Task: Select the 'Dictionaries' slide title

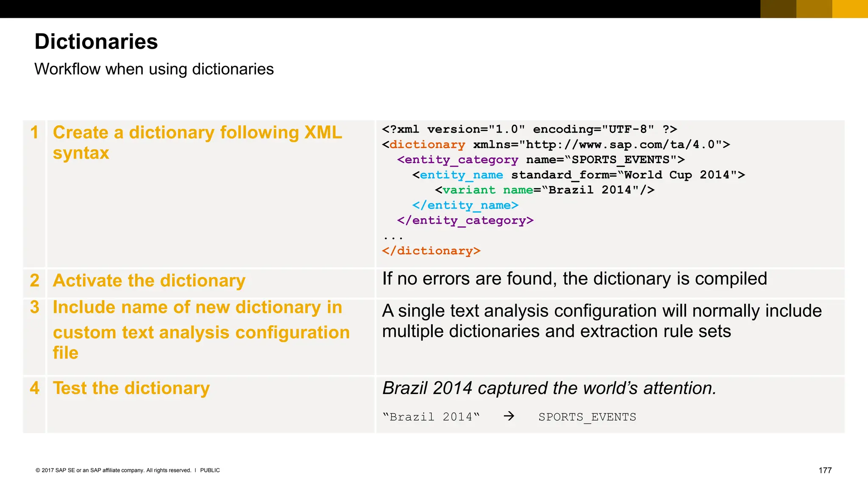Action: [96, 42]
